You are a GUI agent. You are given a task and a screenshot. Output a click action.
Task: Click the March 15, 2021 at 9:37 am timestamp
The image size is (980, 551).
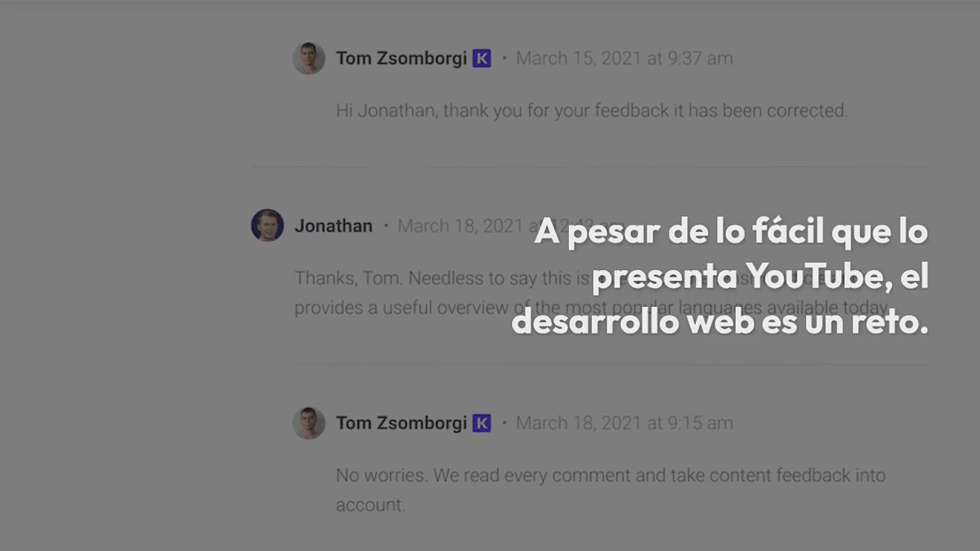tap(624, 58)
